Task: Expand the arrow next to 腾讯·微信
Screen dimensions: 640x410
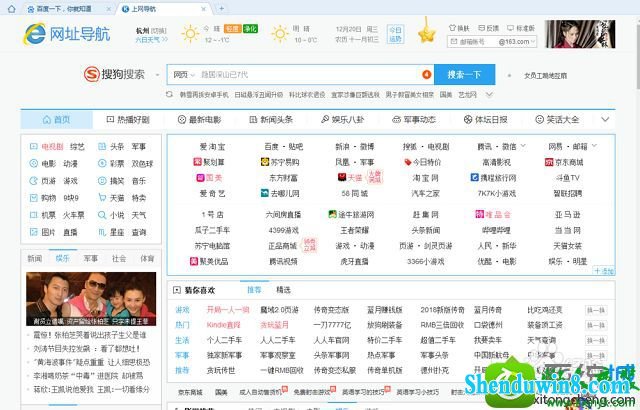Action: pos(523,146)
